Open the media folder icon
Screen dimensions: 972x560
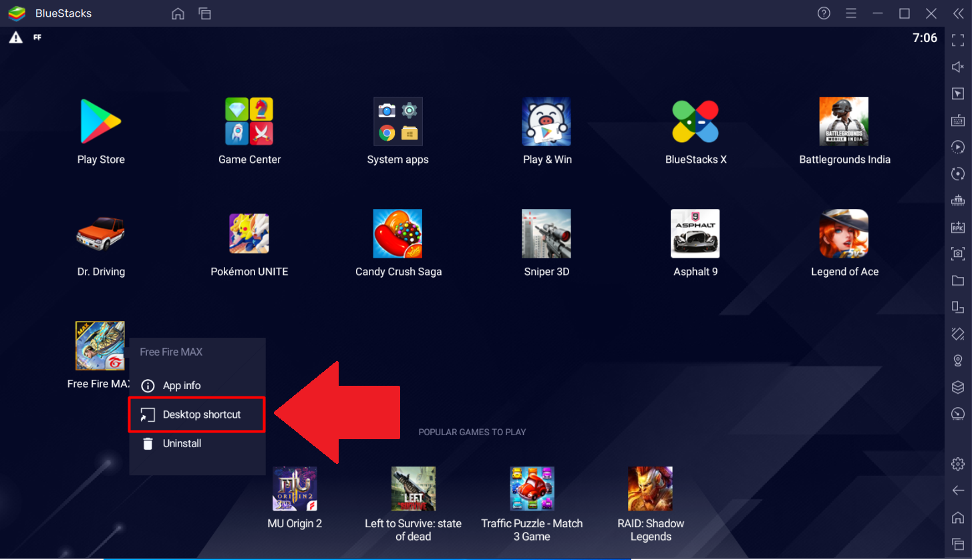point(958,280)
